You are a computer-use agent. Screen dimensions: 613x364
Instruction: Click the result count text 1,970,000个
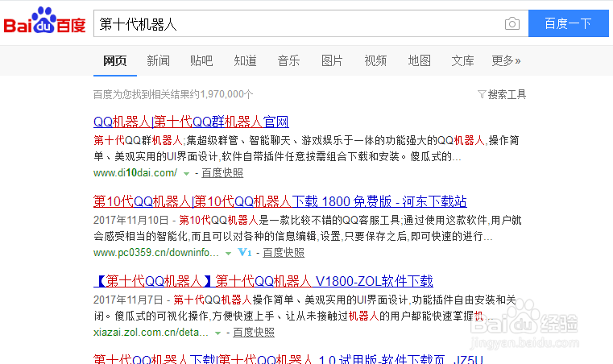pos(226,94)
